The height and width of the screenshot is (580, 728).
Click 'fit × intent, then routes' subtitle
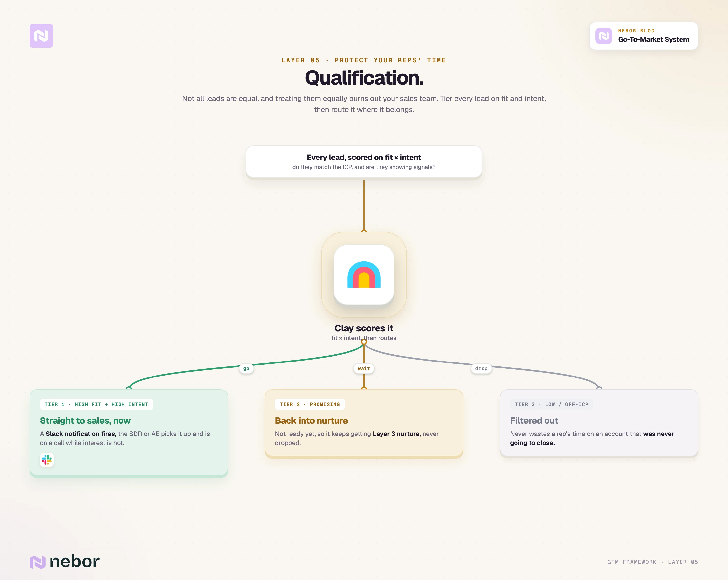pos(364,338)
